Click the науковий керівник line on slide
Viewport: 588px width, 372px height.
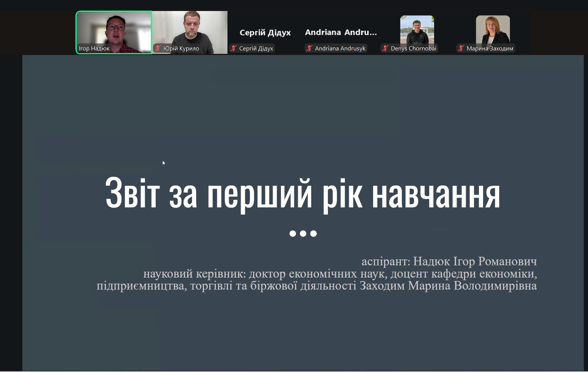point(340,273)
